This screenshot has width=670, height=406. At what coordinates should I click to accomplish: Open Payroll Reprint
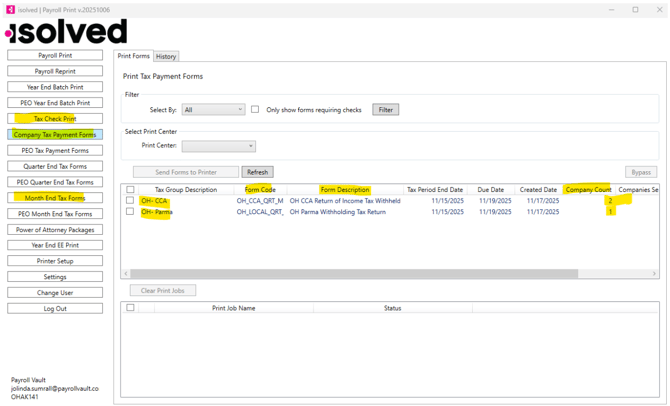pyautogui.click(x=55, y=71)
